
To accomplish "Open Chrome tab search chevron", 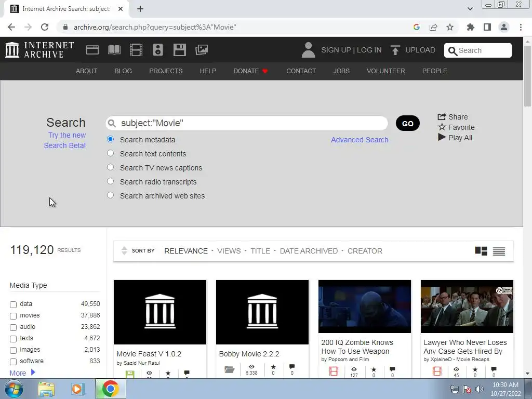I will point(470,9).
